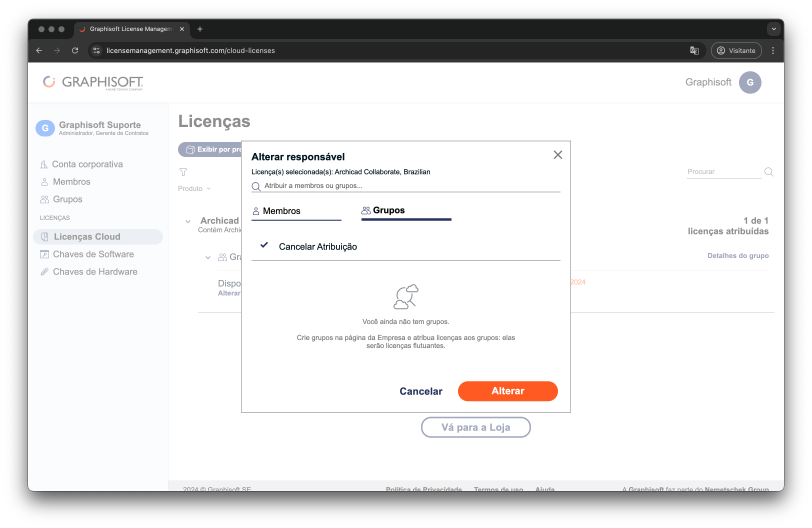Click the Chaves de Software icon
Viewport: 812px width, 528px height.
click(x=44, y=254)
